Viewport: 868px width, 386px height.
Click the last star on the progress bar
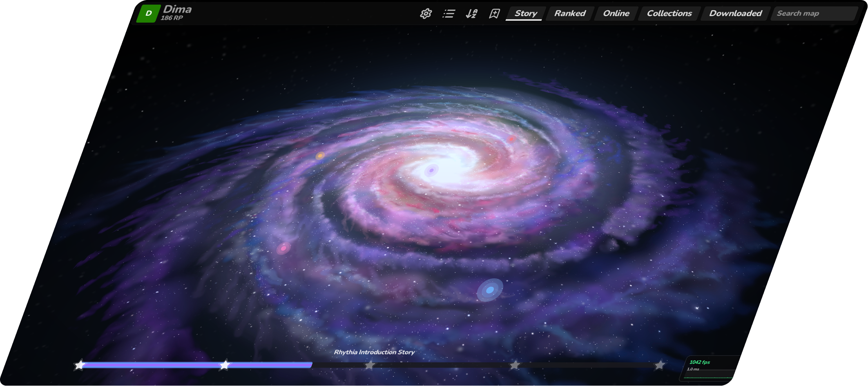click(x=660, y=365)
